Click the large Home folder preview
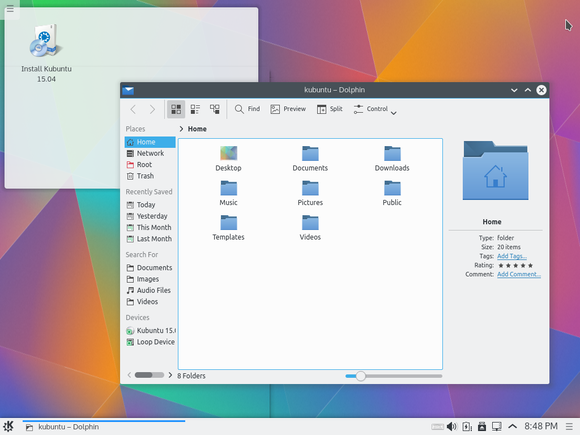This screenshot has height=435, width=580. click(496, 171)
